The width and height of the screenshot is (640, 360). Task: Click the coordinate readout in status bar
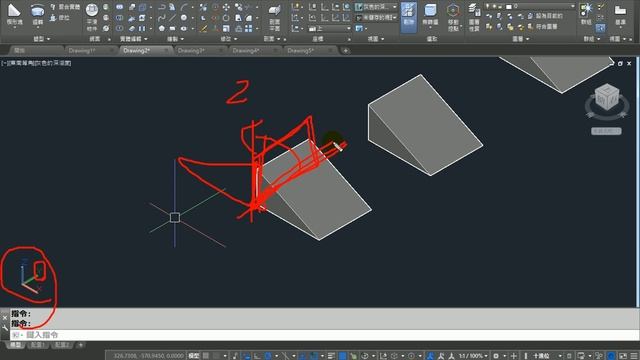pos(149,356)
